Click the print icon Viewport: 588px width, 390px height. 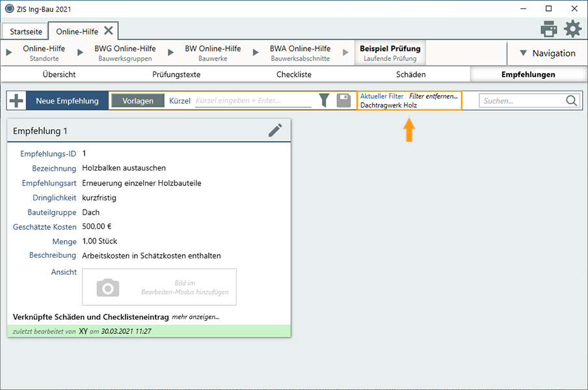549,29
